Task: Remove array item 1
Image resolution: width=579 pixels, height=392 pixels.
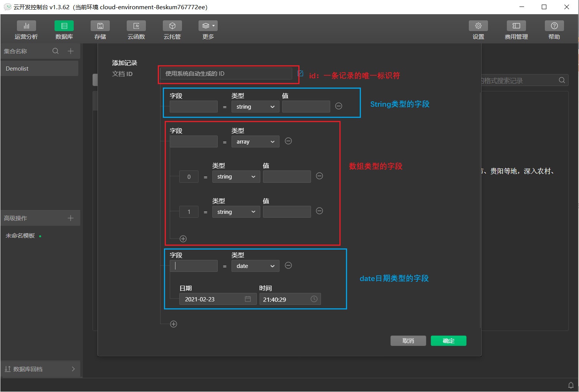Action: point(319,211)
